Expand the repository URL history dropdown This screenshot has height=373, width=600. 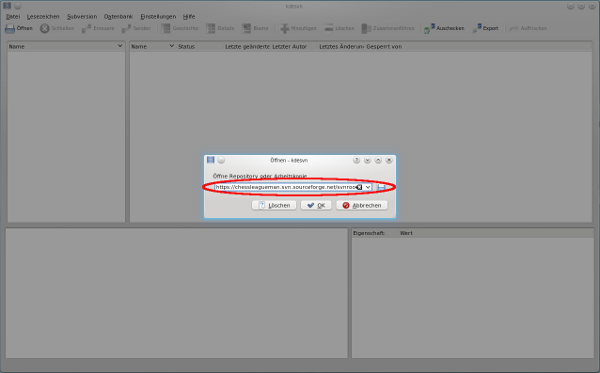(368, 187)
